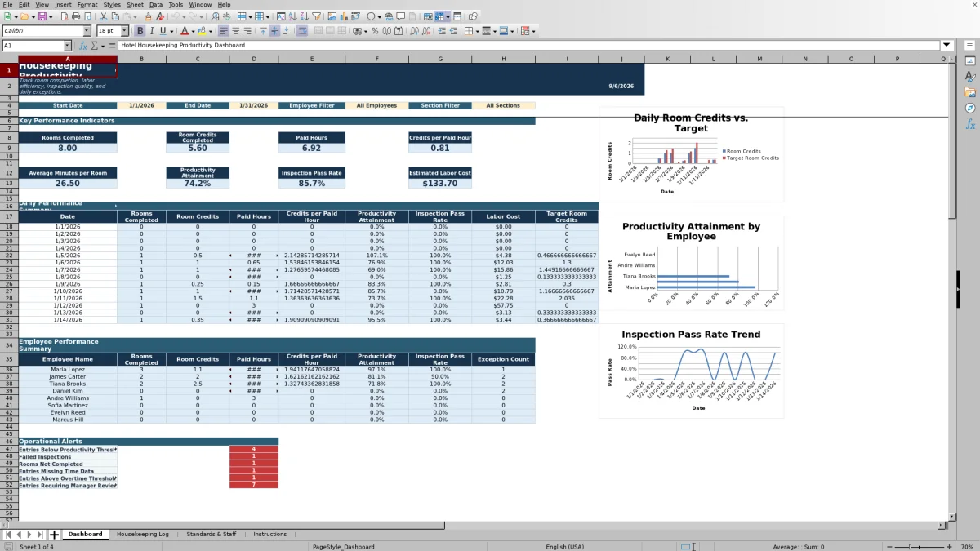This screenshot has width=980, height=551.
Task: Export directly as PDF icon
Action: (65, 16)
